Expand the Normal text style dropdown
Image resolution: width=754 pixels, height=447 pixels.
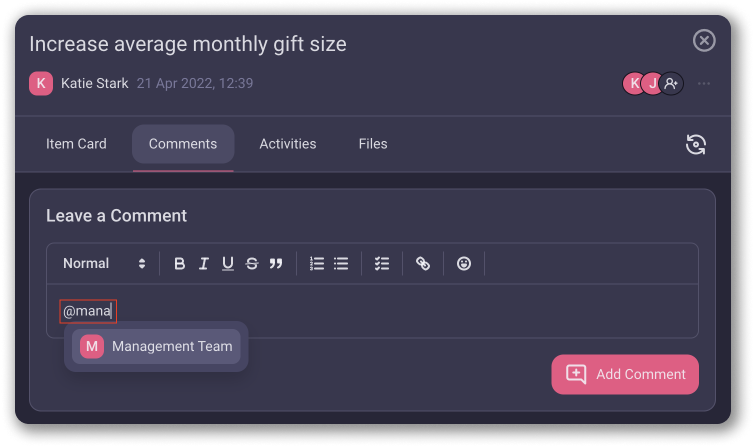(x=104, y=264)
